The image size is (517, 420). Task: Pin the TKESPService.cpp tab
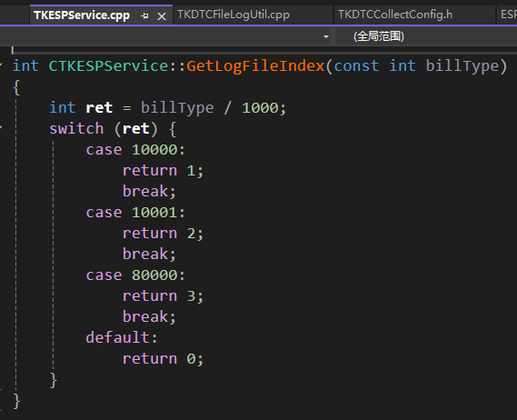click(x=144, y=15)
